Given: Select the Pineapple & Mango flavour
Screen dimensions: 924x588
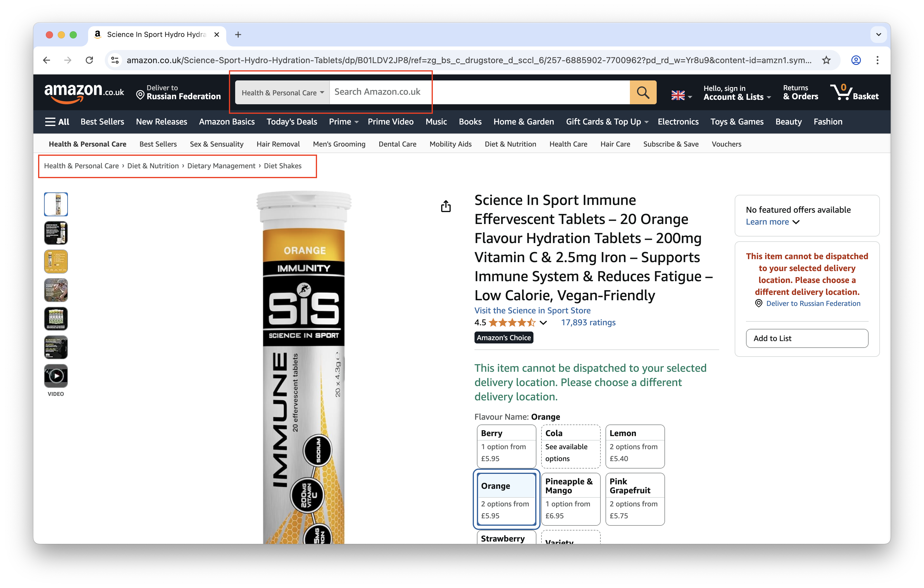Looking at the screenshot, I should point(571,499).
